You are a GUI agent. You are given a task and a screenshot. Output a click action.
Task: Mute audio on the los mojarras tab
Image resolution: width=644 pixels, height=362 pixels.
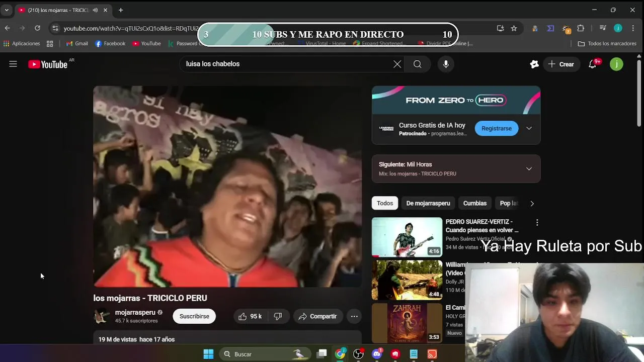95,10
